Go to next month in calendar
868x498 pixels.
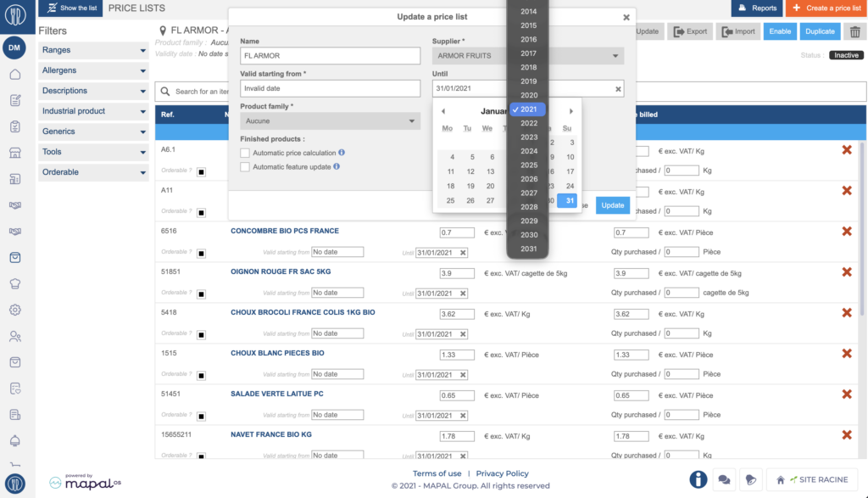point(571,111)
